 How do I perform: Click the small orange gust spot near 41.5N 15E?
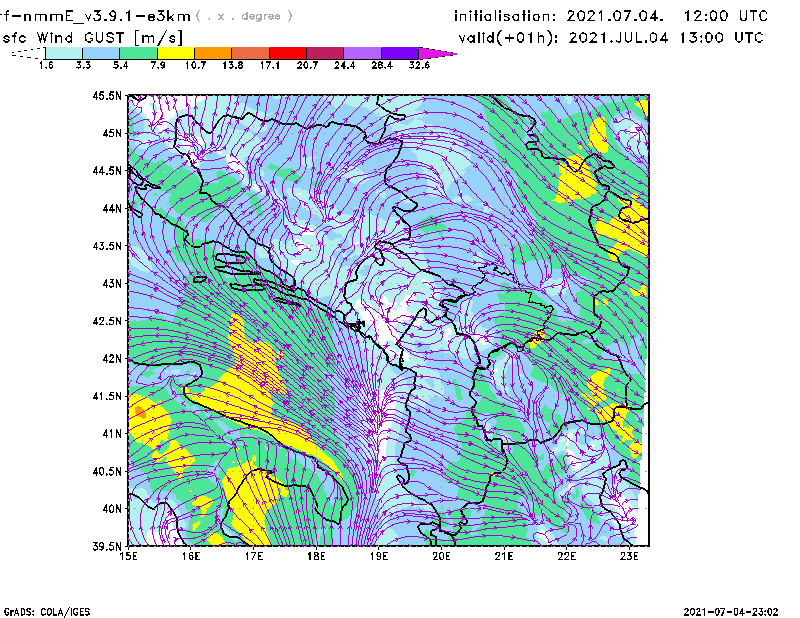140,412
